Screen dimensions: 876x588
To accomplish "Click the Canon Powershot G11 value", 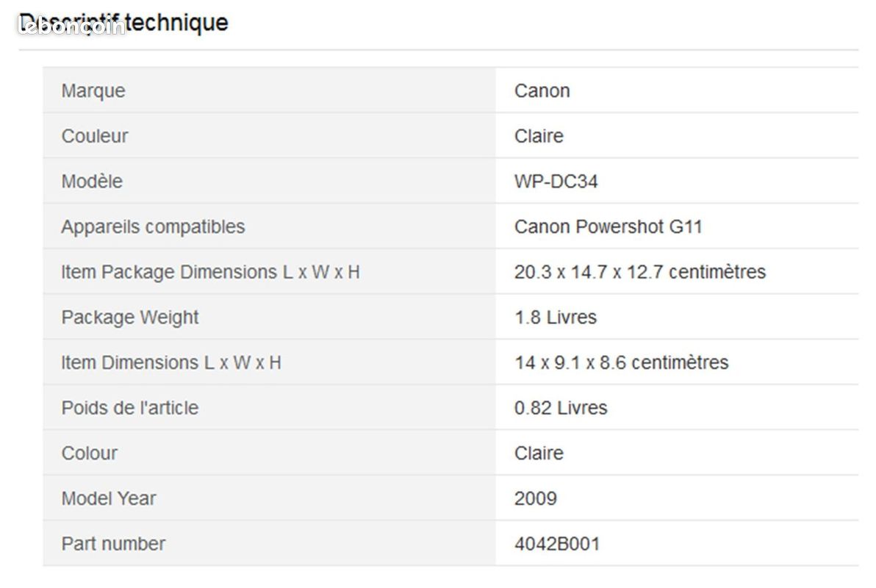I will tap(608, 226).
